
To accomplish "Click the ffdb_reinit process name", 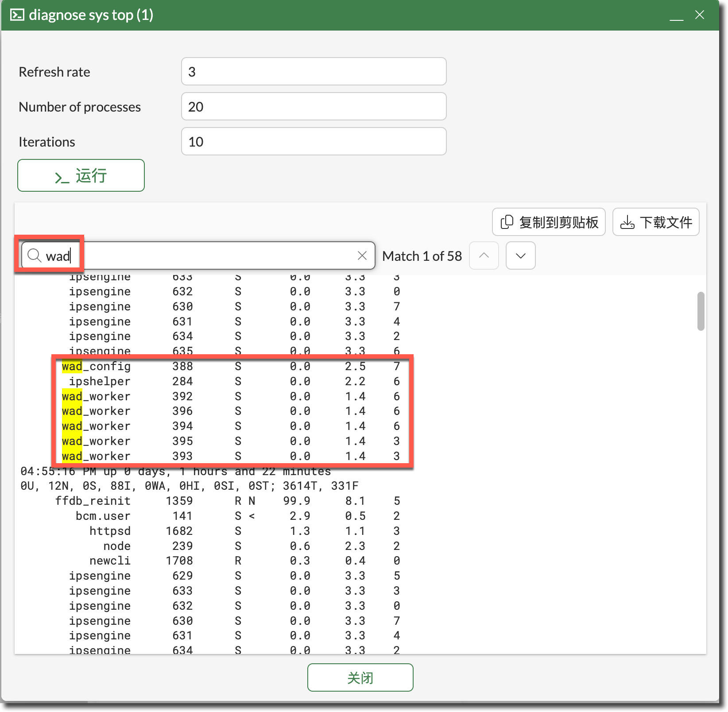I will click(93, 501).
